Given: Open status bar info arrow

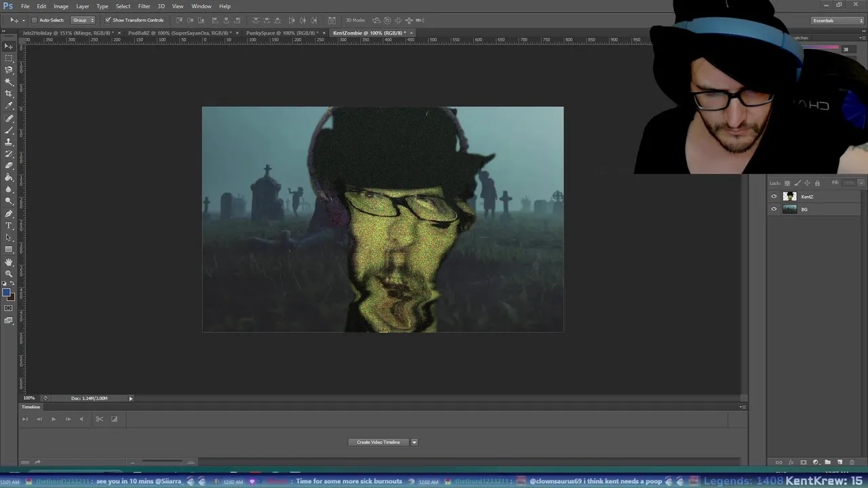Looking at the screenshot, I should tap(131, 399).
